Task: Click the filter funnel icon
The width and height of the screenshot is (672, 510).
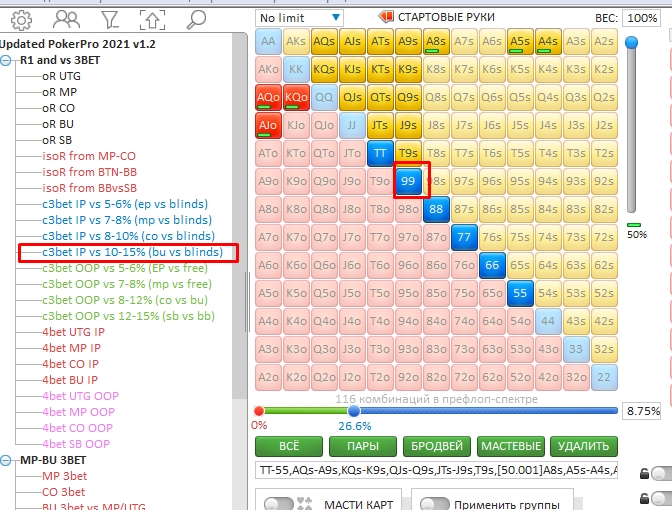Action: click(x=110, y=20)
